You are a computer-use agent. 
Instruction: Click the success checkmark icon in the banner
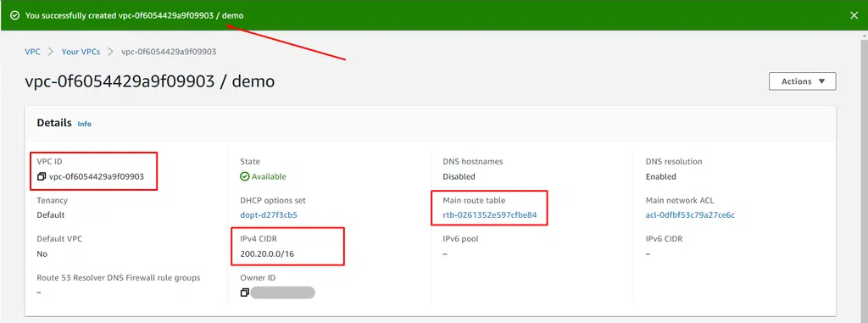pyautogui.click(x=15, y=15)
